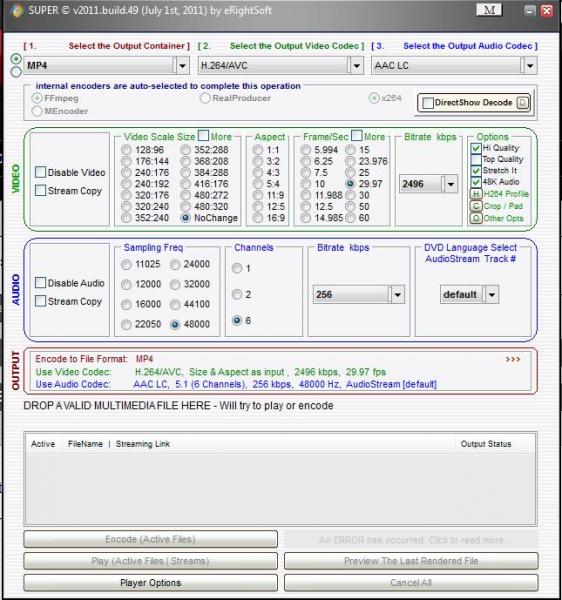Tick the audio Stream Copy checkbox
The width and height of the screenshot is (562, 600).
(x=40, y=301)
